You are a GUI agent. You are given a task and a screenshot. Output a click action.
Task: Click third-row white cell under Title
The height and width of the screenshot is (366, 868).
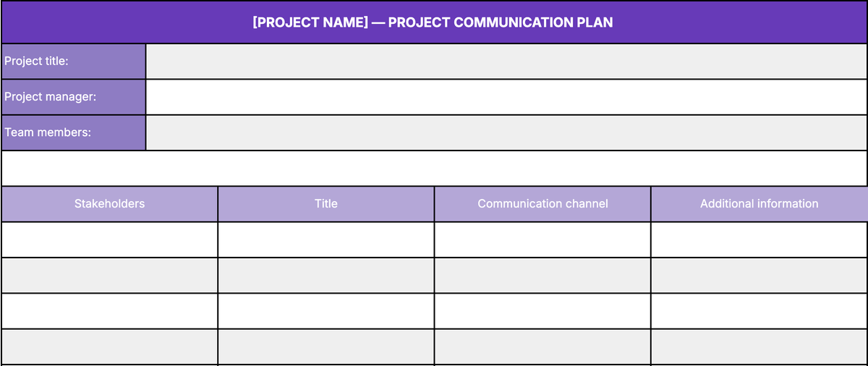coord(326,311)
